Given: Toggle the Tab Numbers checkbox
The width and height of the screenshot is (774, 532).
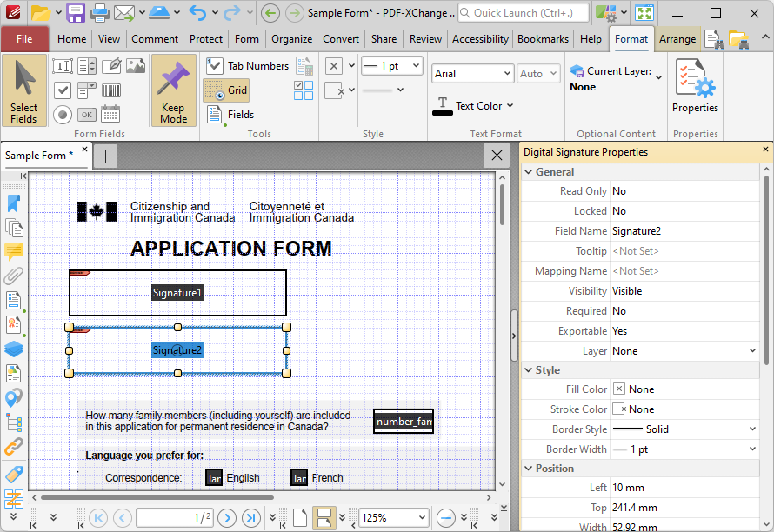Looking at the screenshot, I should 247,66.
